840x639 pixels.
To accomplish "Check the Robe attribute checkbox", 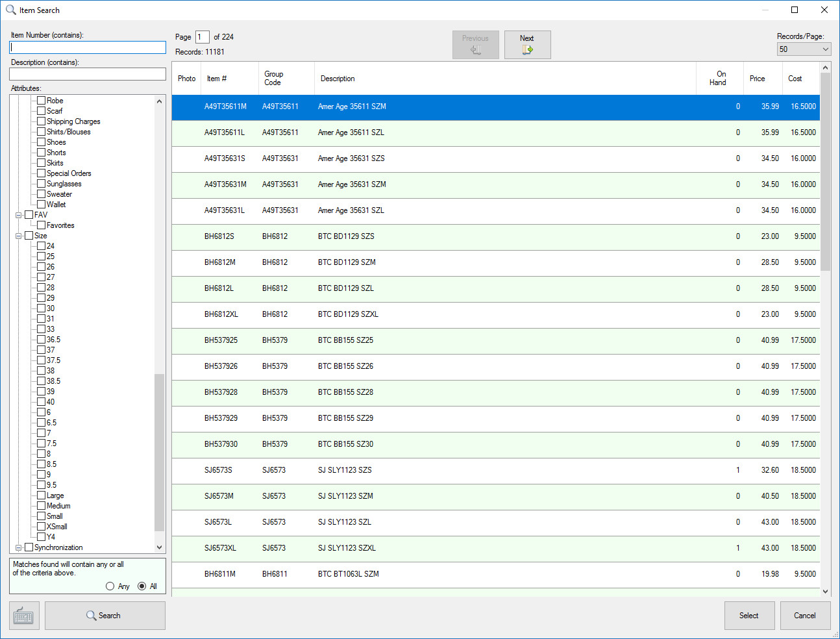I will pos(41,101).
